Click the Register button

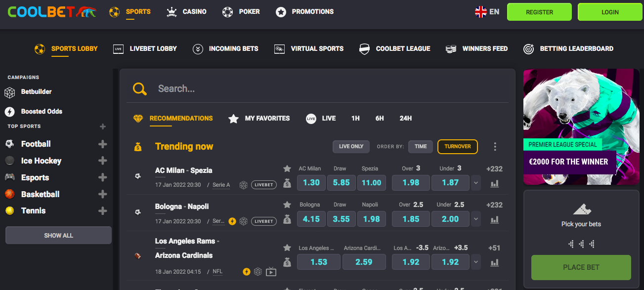coord(539,12)
